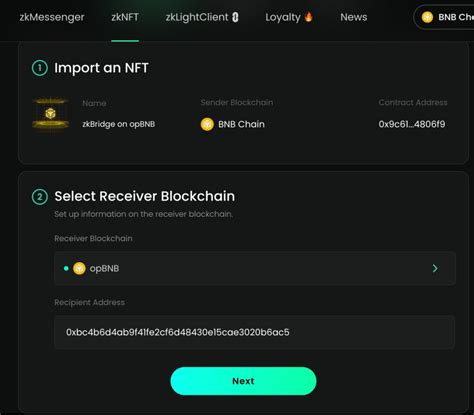Click the fire icon beside Loyalty

(x=309, y=17)
